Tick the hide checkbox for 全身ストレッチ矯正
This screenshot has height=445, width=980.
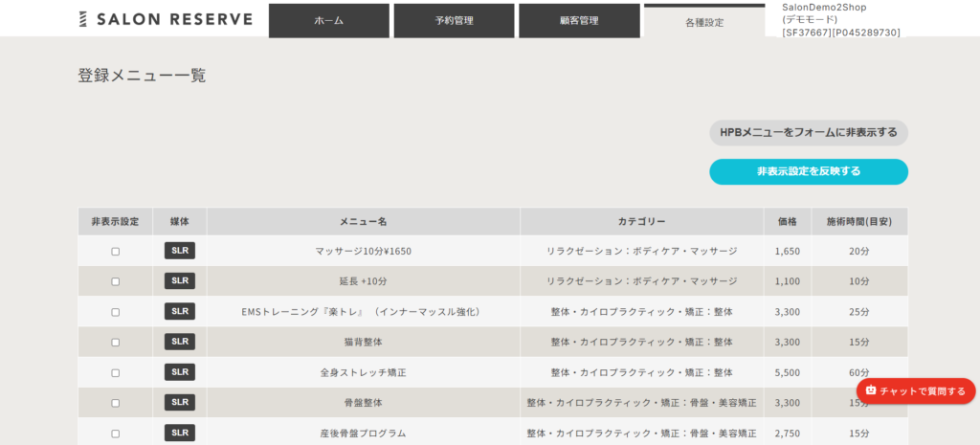coord(116,373)
